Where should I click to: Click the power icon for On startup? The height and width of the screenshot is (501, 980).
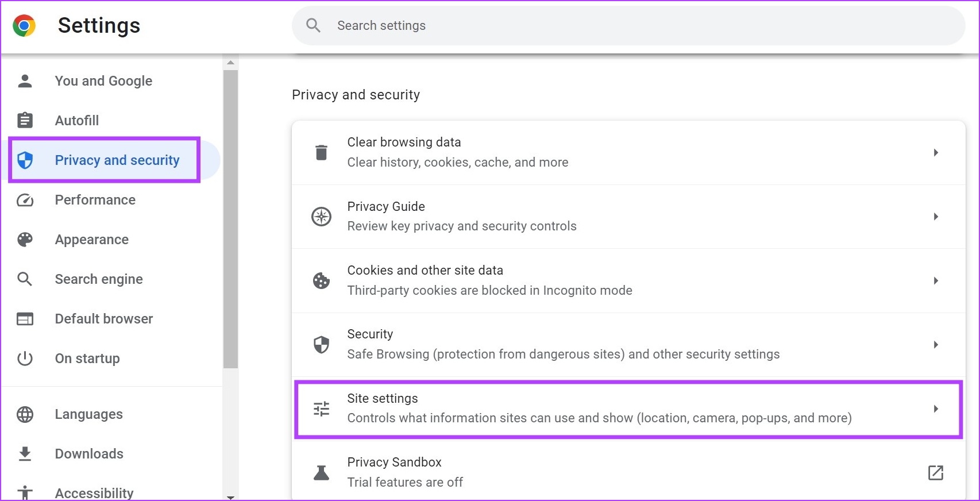click(25, 359)
